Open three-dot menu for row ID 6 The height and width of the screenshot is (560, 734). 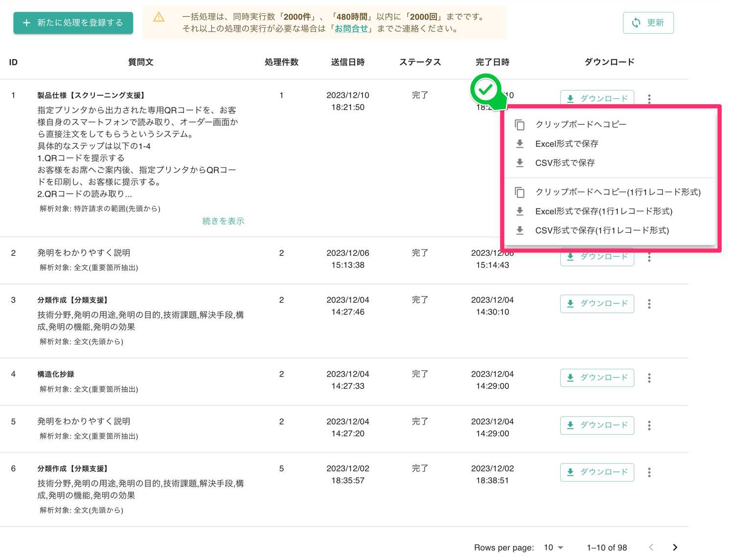pyautogui.click(x=649, y=472)
